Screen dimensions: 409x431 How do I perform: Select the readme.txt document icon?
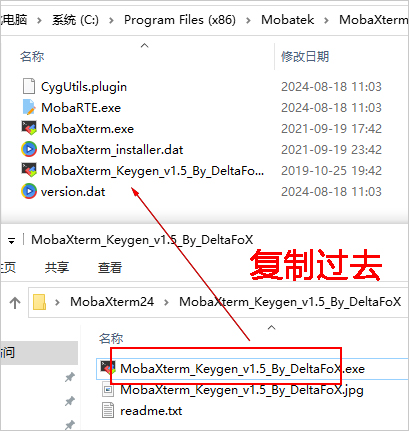pyautogui.click(x=108, y=410)
